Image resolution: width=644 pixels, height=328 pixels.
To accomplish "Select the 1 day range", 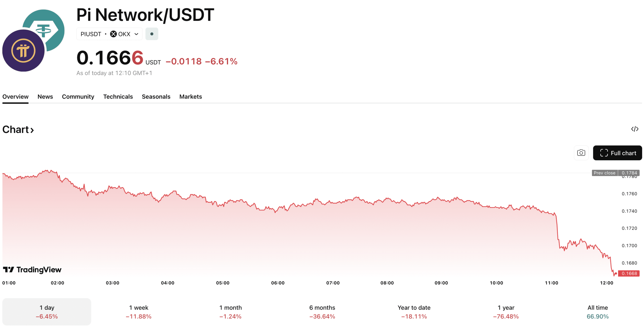I will click(x=47, y=312).
